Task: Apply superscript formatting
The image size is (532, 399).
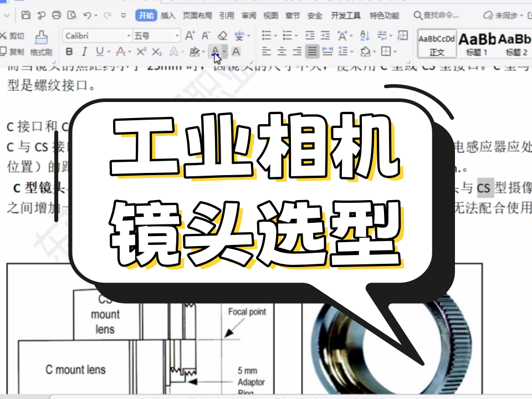Action: (x=141, y=52)
